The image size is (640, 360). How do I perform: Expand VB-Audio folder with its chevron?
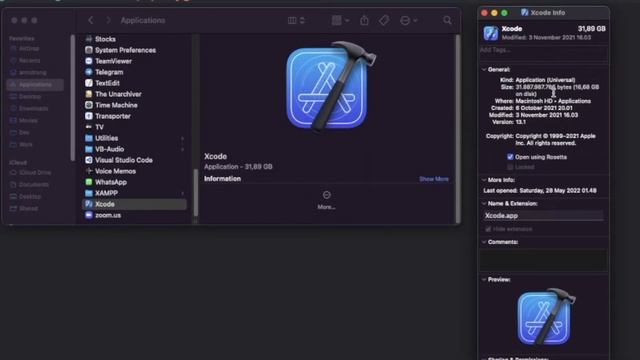[182, 150]
